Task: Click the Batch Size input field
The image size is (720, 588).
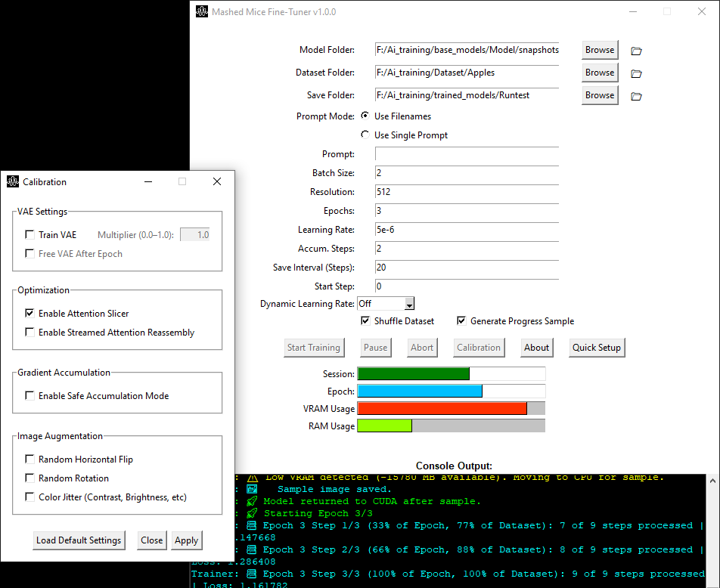Action: click(x=467, y=172)
